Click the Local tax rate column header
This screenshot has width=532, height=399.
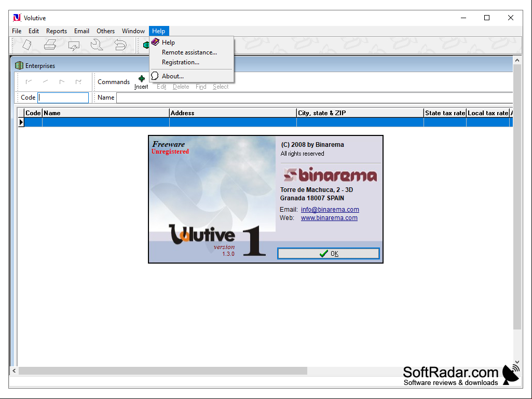coord(488,113)
